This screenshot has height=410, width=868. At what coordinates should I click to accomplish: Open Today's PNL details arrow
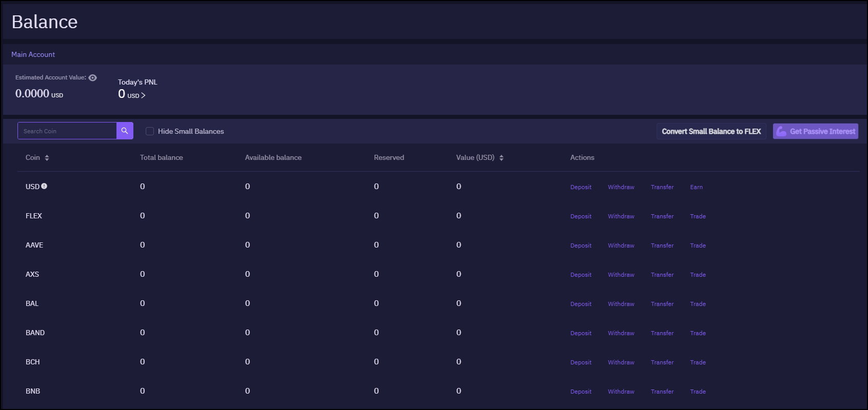point(143,95)
